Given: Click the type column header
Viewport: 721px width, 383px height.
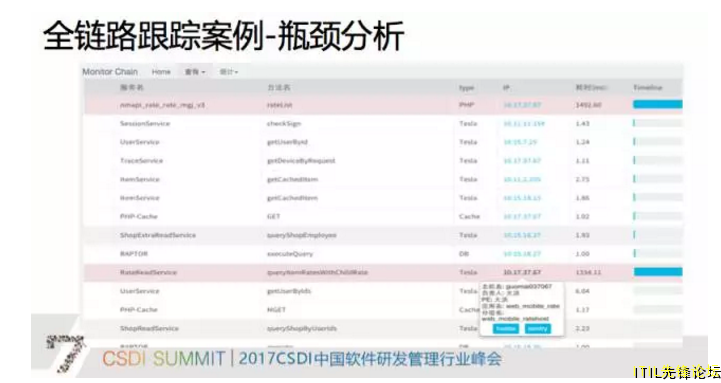Looking at the screenshot, I should pyautogui.click(x=466, y=88).
